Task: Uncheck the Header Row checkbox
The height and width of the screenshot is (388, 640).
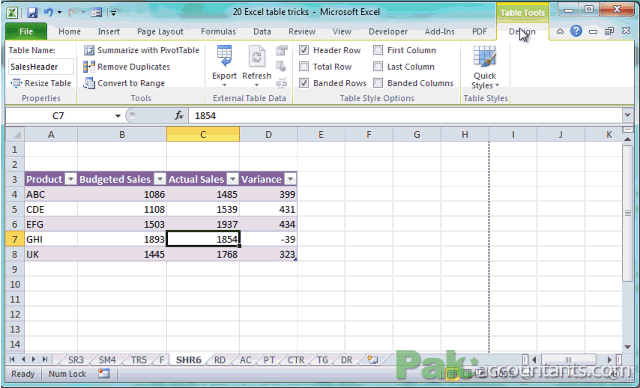Action: tap(304, 50)
